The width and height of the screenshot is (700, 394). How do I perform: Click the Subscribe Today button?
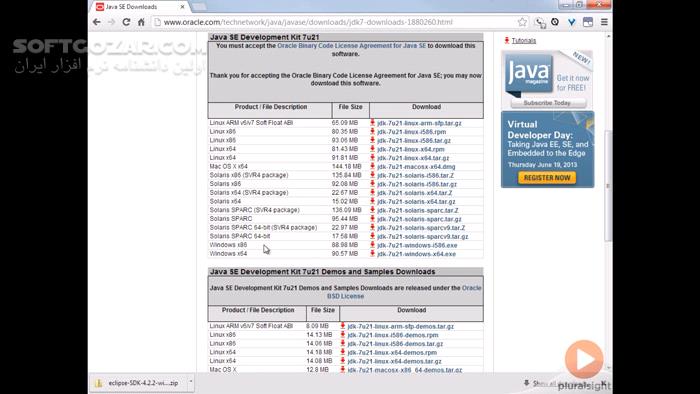(x=548, y=103)
